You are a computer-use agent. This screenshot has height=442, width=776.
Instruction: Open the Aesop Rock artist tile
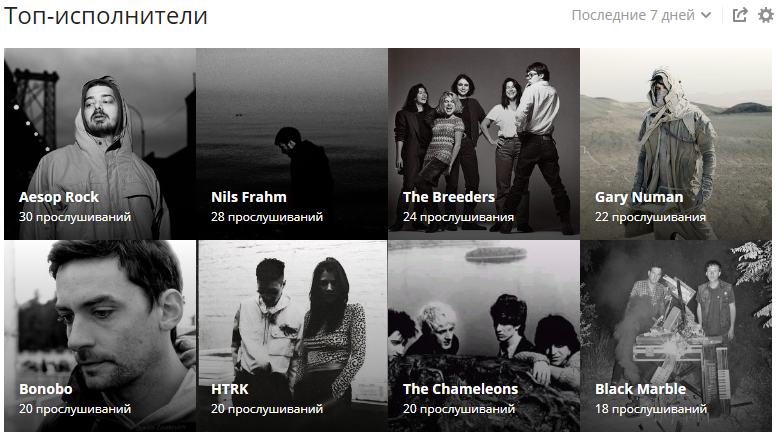point(100,144)
